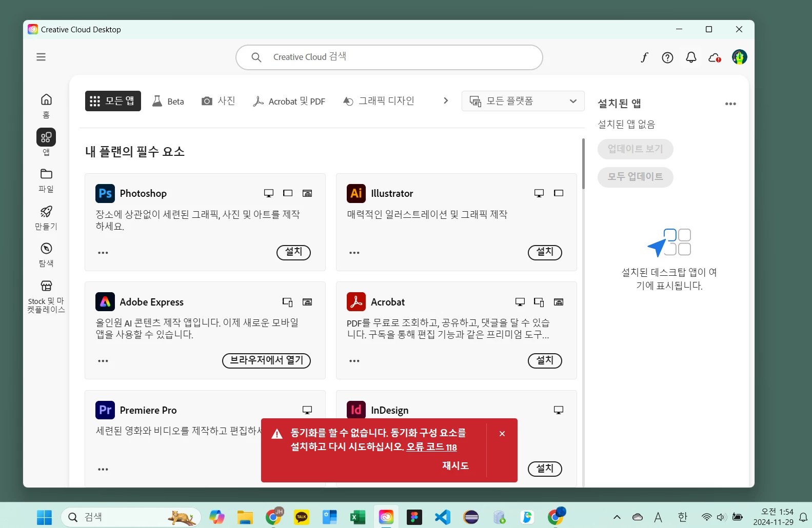This screenshot has width=812, height=528.
Task: Click the 업데이트 보기 button
Action: [x=635, y=149]
